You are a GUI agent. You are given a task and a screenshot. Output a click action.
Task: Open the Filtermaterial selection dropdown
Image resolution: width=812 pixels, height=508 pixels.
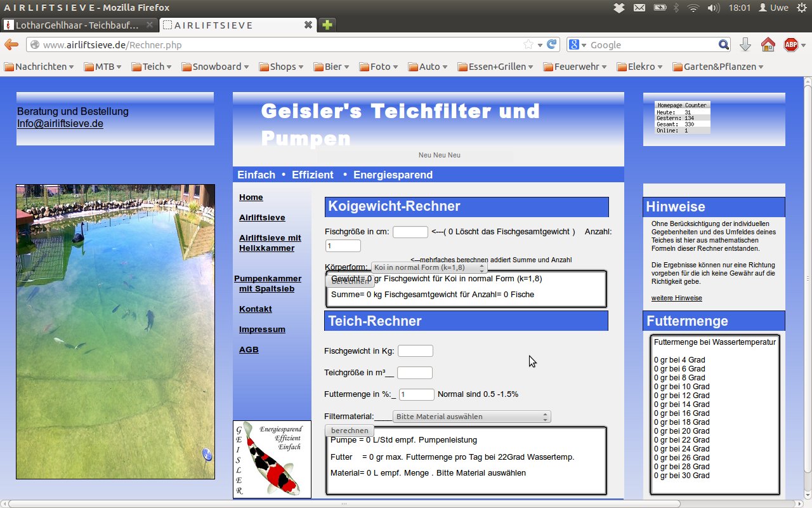pyautogui.click(x=471, y=417)
